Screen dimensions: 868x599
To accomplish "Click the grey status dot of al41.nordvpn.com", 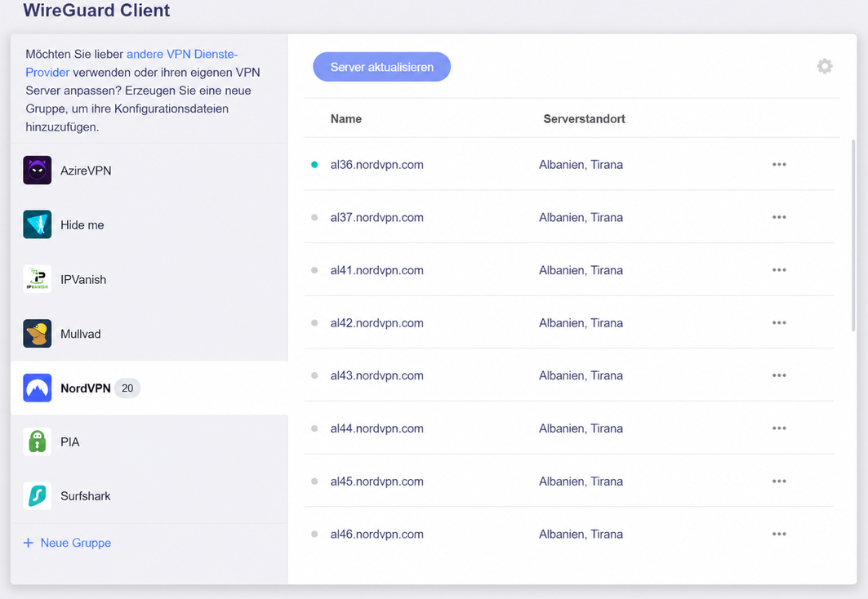I will [x=314, y=270].
